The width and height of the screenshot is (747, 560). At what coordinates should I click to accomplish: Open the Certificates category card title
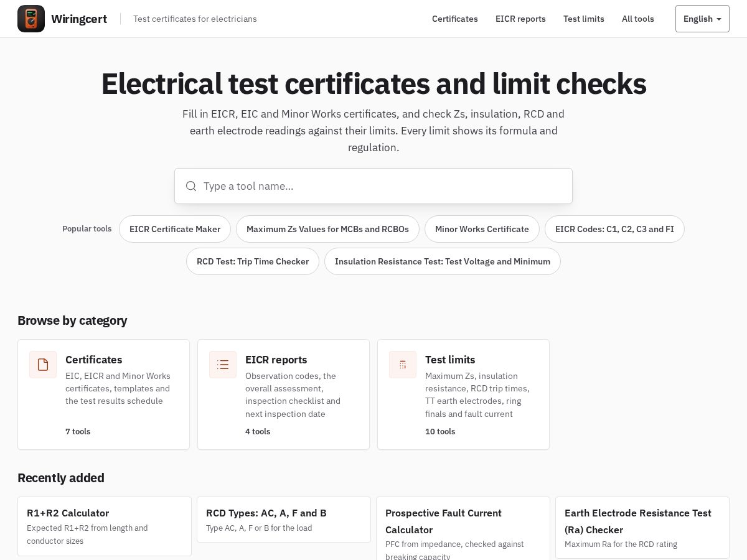click(94, 360)
